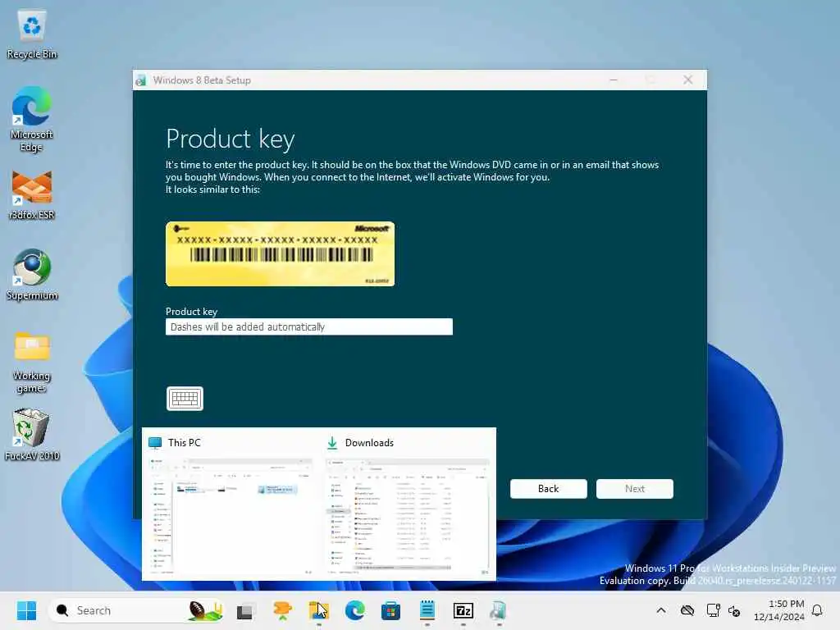Select the Downloads window preview thumbnail

pyautogui.click(x=408, y=515)
